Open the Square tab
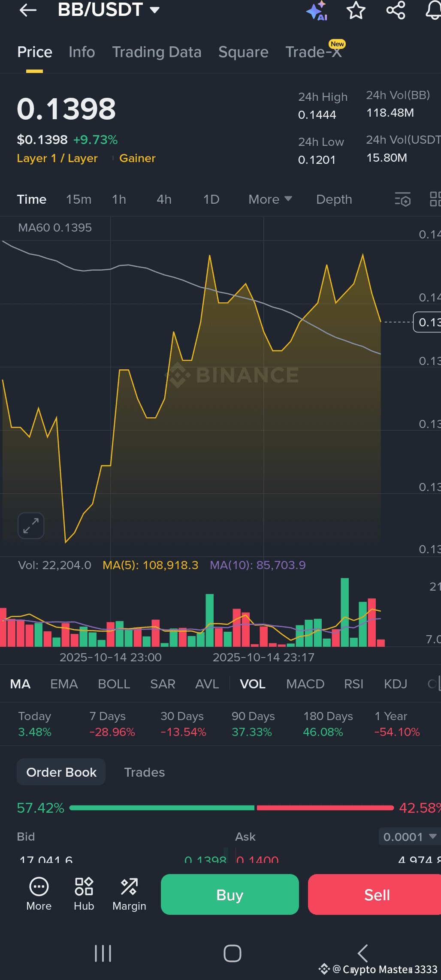 [x=243, y=52]
